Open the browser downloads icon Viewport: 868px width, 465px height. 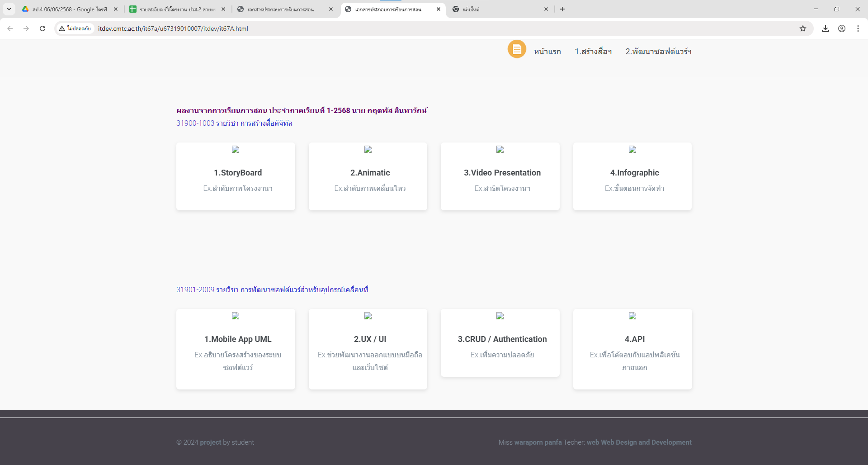click(825, 28)
